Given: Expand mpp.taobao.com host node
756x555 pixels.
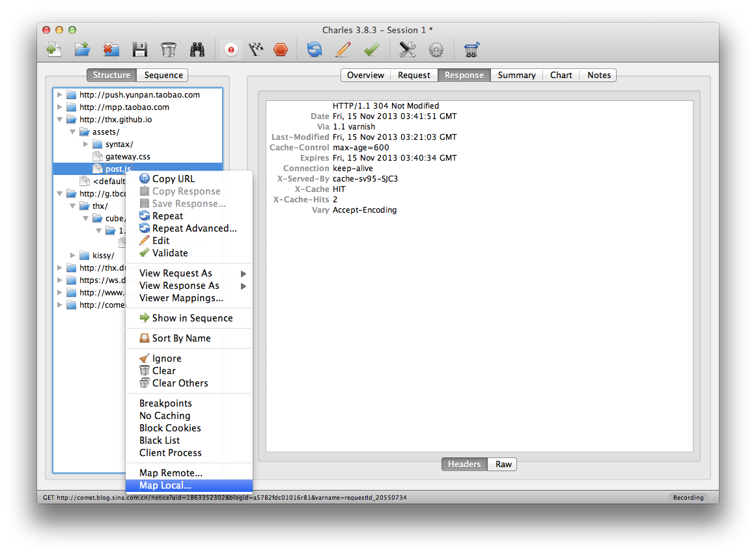Looking at the screenshot, I should 59,107.
